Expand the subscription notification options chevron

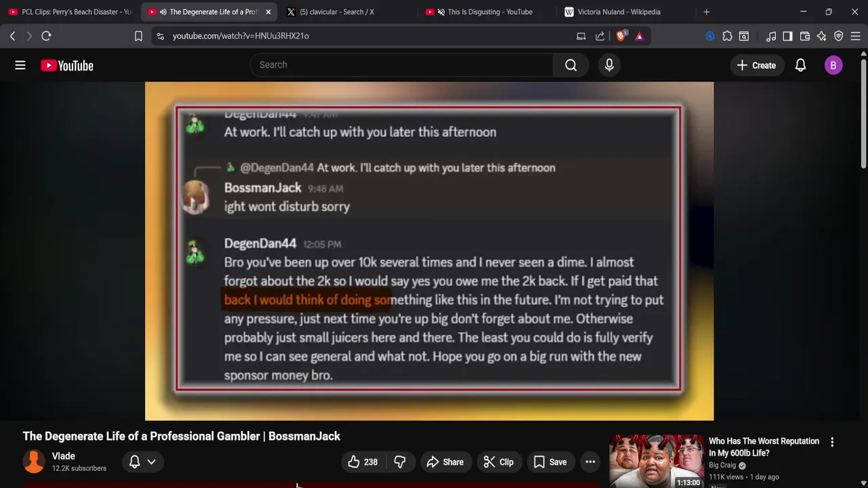151,462
